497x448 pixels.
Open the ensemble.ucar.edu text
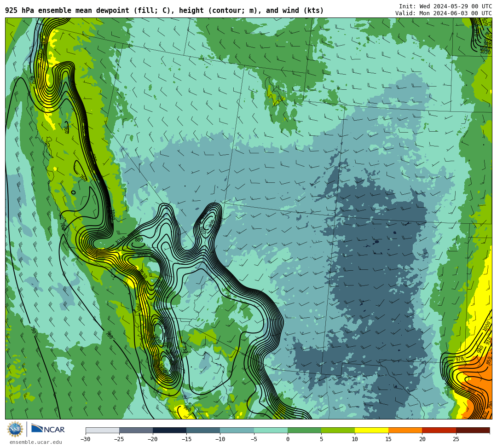tap(36, 442)
